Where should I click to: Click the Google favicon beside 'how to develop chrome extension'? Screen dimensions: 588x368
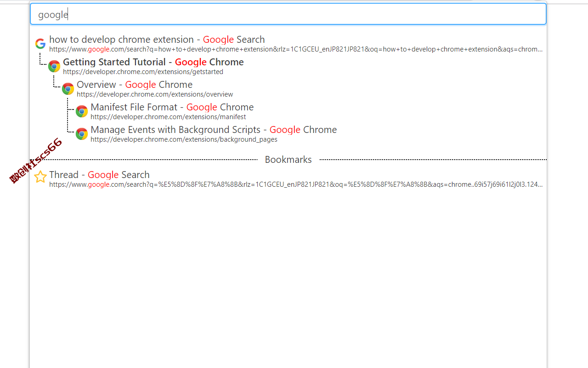coord(40,44)
